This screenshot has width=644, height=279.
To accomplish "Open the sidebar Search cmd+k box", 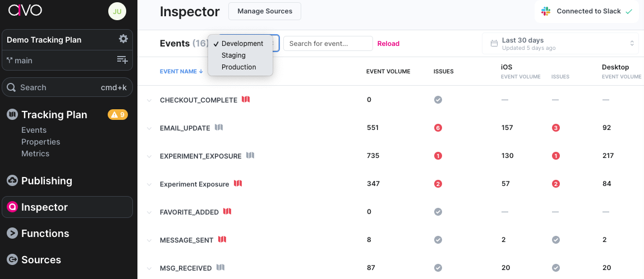I will pyautogui.click(x=67, y=87).
